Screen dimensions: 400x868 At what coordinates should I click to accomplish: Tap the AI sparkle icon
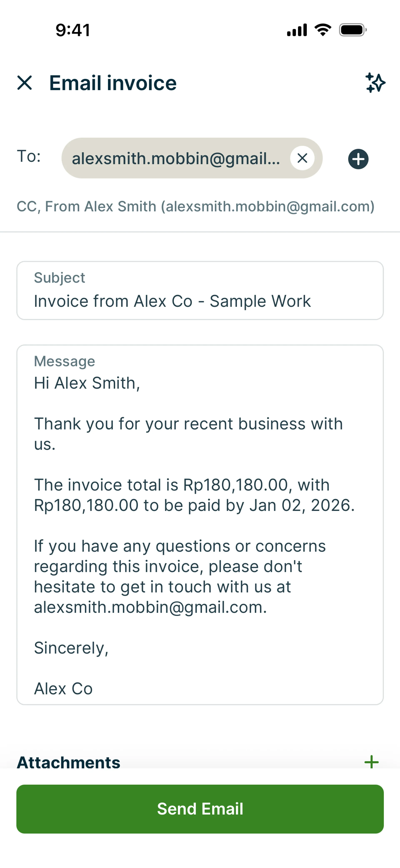375,83
